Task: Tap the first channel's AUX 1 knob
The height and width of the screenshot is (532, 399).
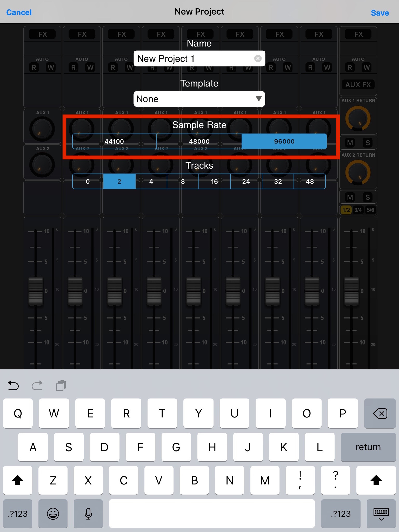Action: click(42, 129)
